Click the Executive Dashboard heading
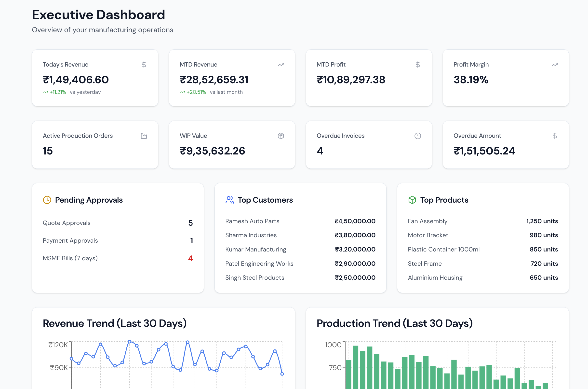The width and height of the screenshot is (588, 389). point(98,15)
